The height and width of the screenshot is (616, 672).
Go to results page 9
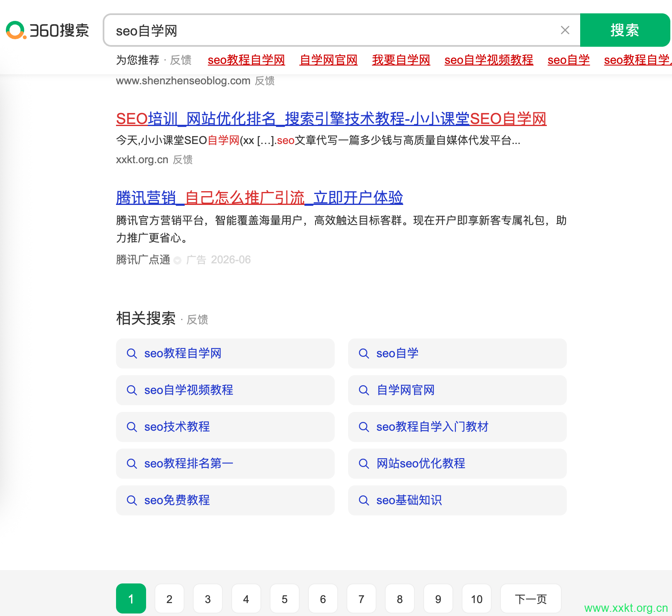click(x=438, y=598)
